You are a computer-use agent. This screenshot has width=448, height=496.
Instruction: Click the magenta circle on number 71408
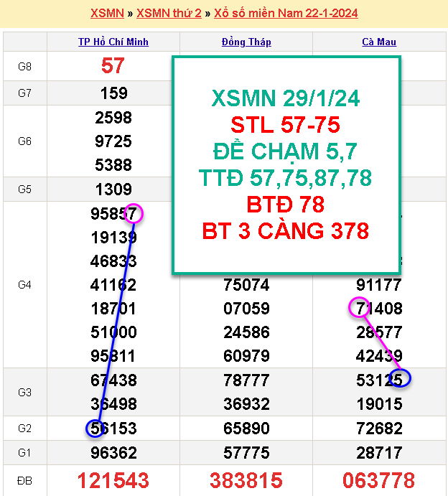click(x=358, y=308)
